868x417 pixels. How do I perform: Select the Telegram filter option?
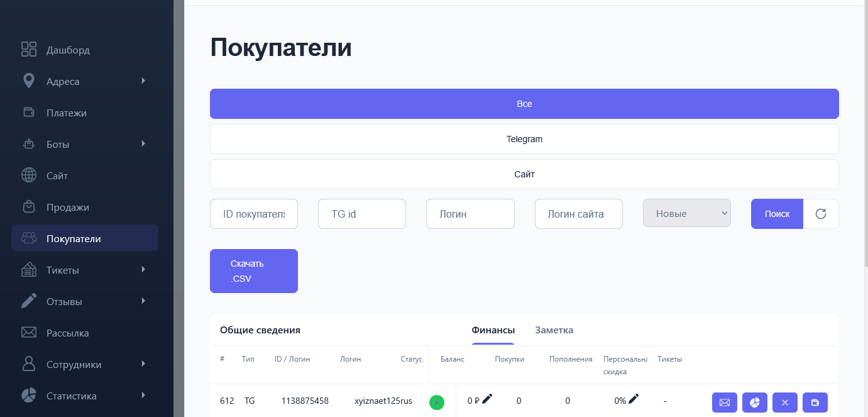524,139
